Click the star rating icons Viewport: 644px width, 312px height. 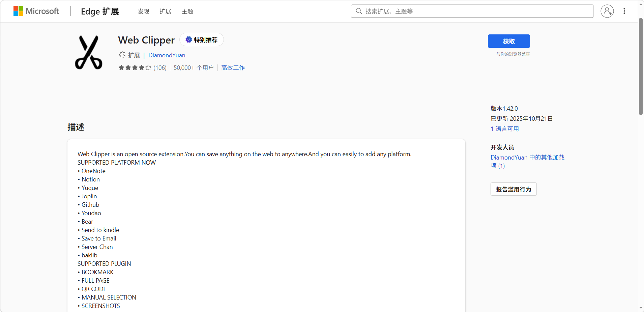point(135,68)
